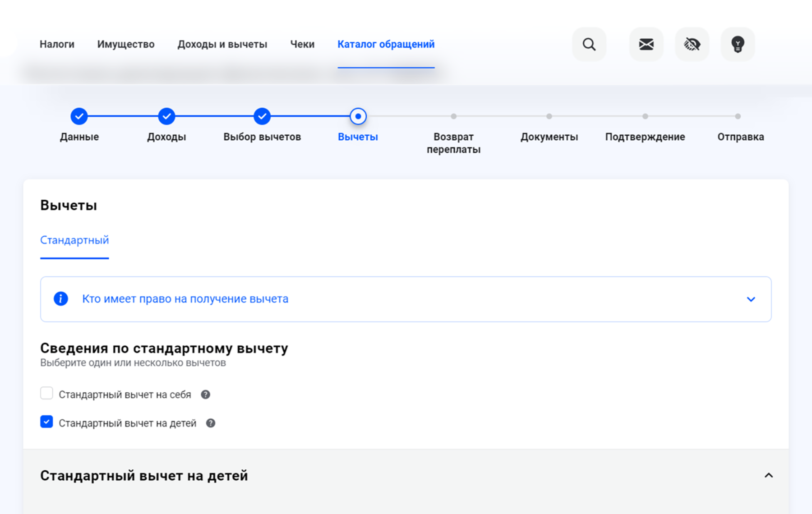Image resolution: width=812 pixels, height=514 pixels.
Task: Click the "Доходы" step label
Action: (x=166, y=137)
